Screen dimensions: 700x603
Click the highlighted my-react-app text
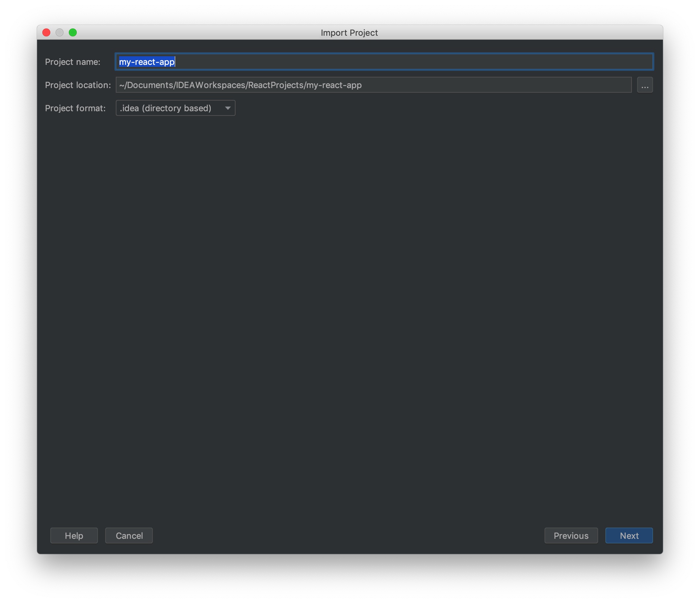pyautogui.click(x=147, y=62)
